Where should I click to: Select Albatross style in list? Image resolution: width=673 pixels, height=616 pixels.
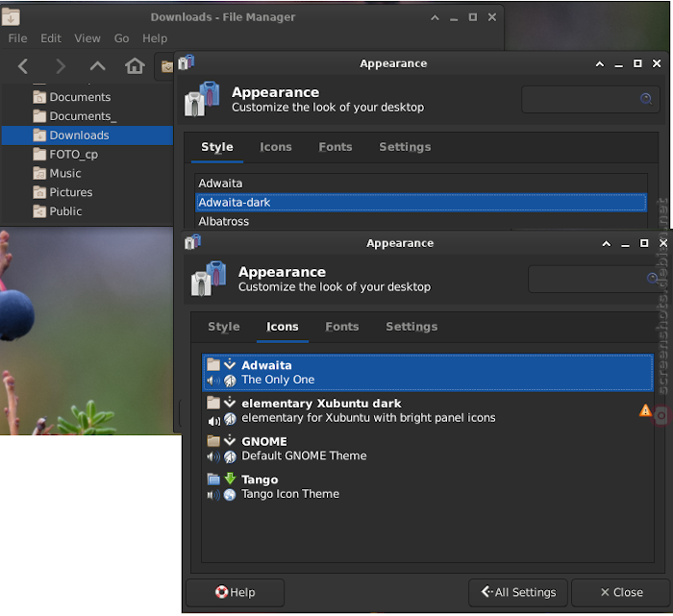421,221
